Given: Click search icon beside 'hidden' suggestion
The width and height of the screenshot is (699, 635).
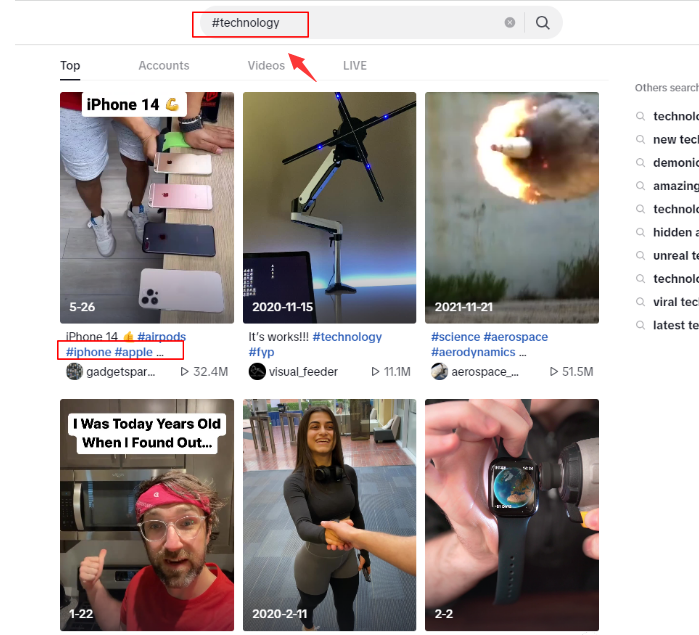Looking at the screenshot, I should tap(640, 233).
